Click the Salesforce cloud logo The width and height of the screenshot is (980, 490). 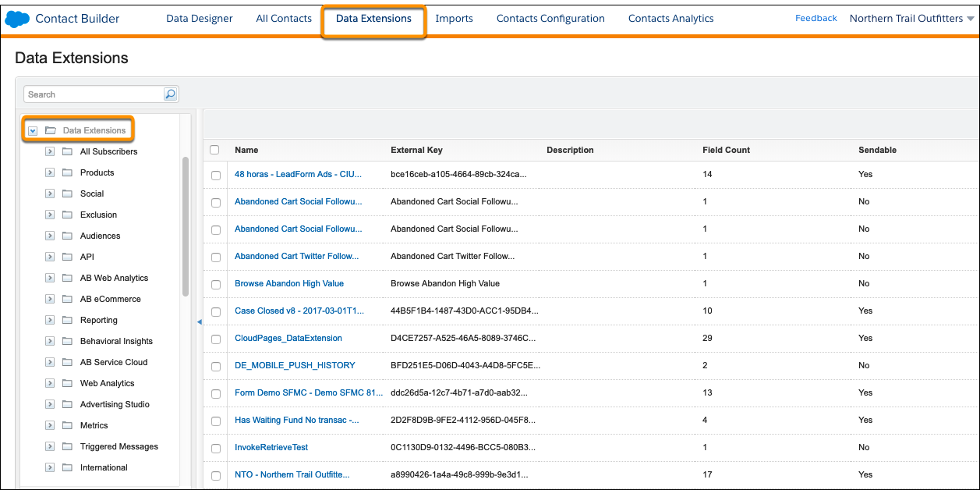coord(17,18)
